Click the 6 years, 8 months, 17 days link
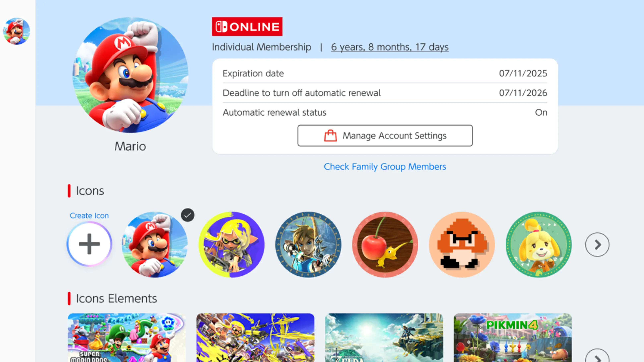The image size is (644, 362). click(x=390, y=47)
